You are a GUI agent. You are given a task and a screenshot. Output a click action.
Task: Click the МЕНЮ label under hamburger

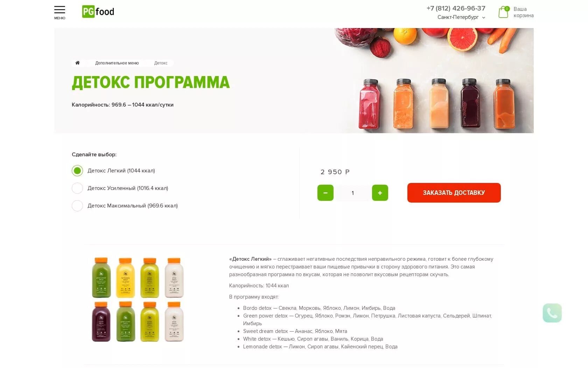tap(59, 18)
